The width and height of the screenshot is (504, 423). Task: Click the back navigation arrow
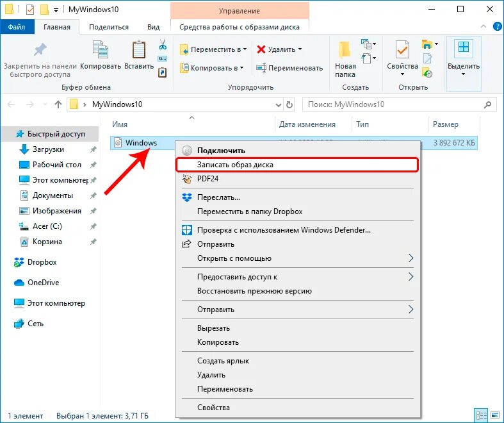(x=12, y=104)
